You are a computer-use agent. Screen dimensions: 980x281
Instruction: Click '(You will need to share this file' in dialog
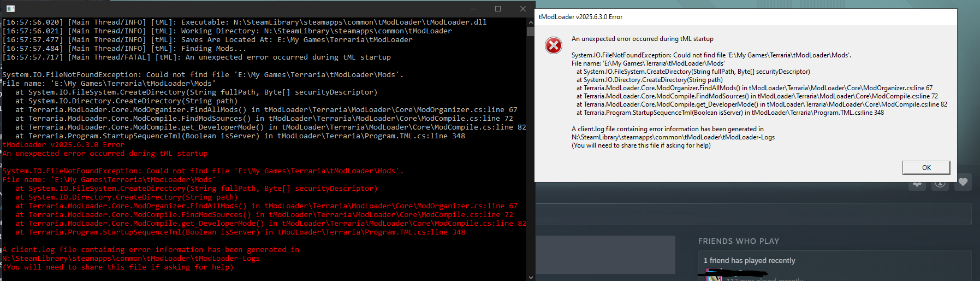pyautogui.click(x=641, y=145)
